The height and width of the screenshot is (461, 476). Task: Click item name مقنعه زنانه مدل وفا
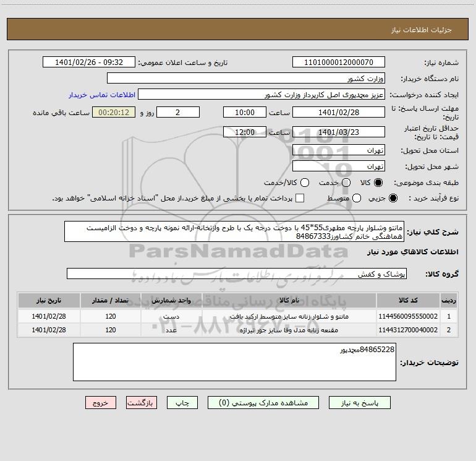point(289,330)
